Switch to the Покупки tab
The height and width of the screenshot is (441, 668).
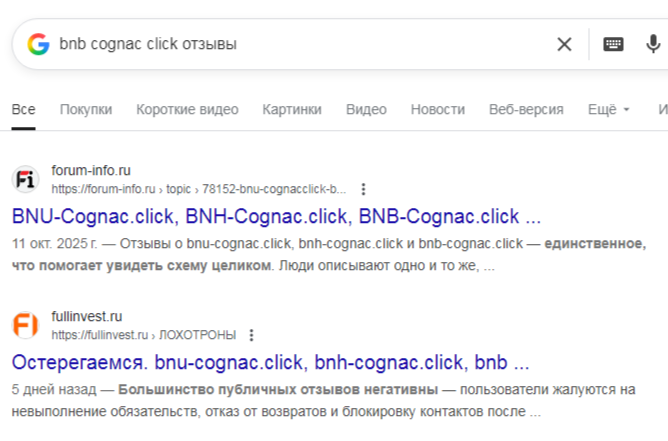[x=86, y=109]
